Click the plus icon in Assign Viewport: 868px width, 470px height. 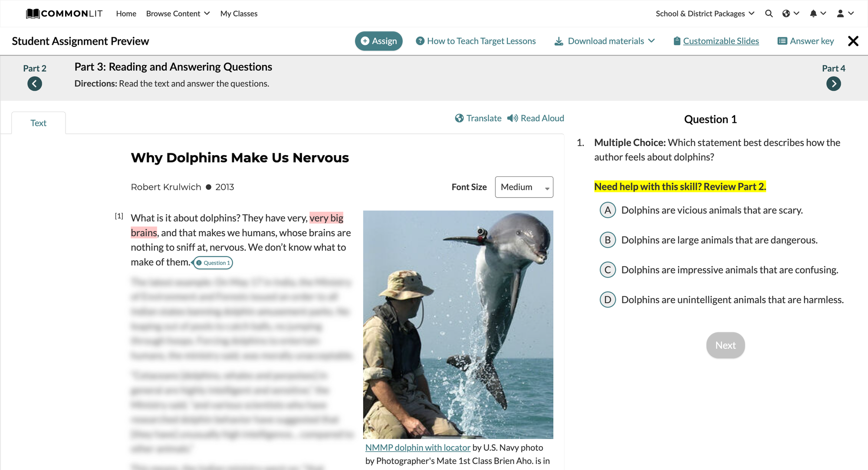click(365, 41)
